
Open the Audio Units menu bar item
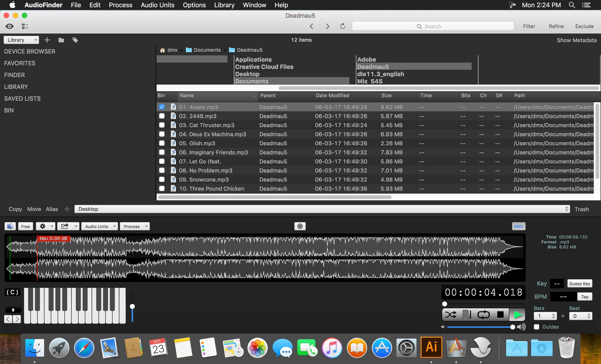click(x=157, y=5)
